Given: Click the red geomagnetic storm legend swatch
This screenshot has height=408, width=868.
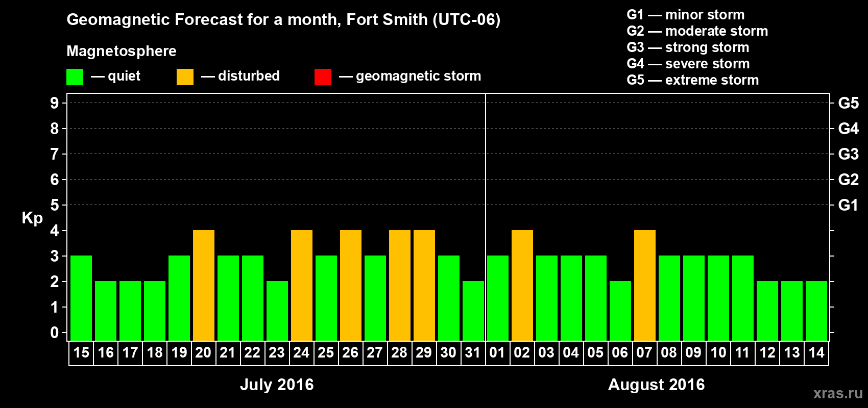Looking at the screenshot, I should (323, 77).
